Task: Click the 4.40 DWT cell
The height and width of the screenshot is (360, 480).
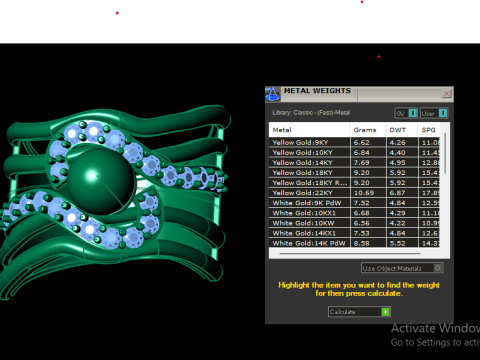Action: click(x=402, y=152)
